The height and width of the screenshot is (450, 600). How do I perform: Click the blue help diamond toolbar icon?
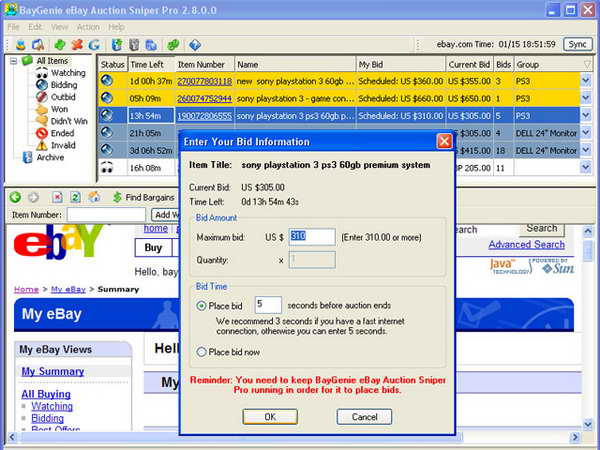(195, 45)
